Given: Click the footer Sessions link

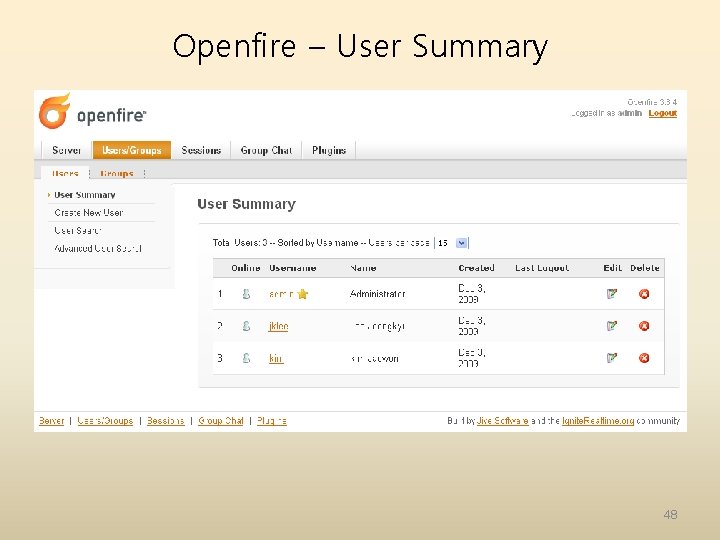Looking at the screenshot, I should 166,421.
